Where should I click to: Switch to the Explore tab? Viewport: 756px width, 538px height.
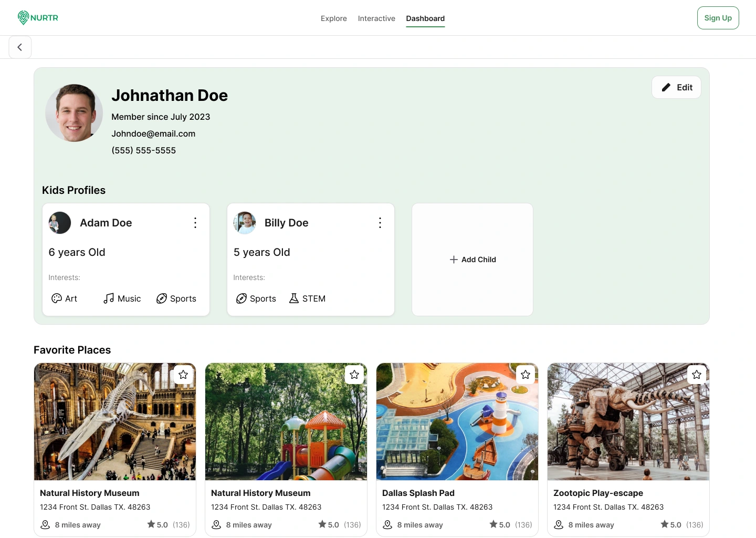click(333, 18)
